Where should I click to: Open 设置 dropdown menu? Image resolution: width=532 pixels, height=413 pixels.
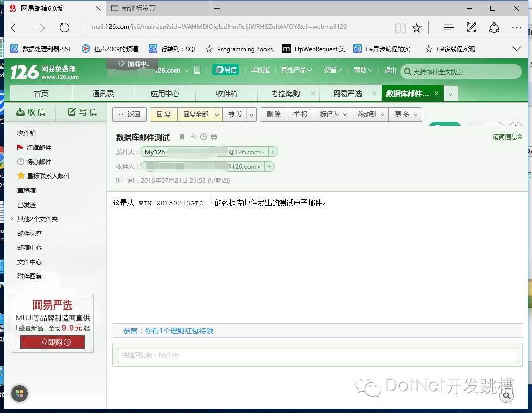[x=332, y=70]
